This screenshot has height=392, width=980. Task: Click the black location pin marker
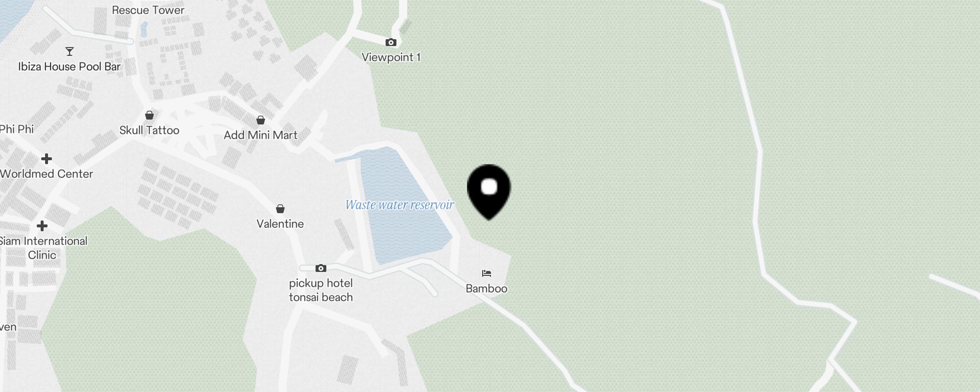pyautogui.click(x=489, y=192)
